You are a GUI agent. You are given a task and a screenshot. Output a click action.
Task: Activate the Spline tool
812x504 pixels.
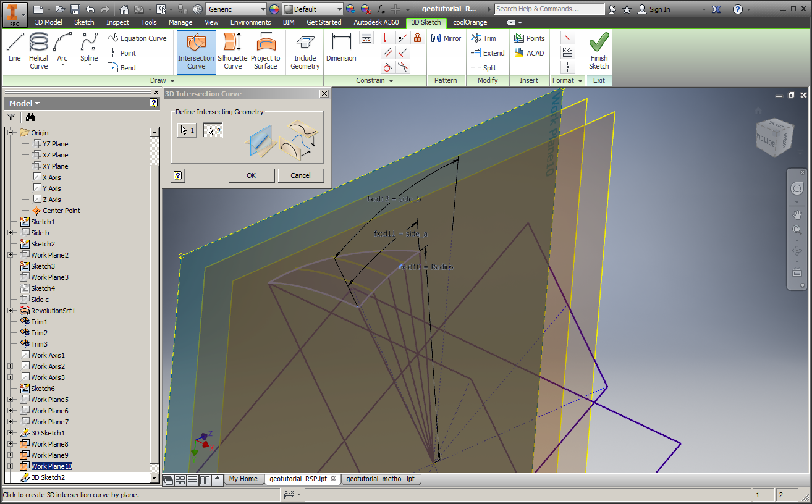tap(89, 48)
